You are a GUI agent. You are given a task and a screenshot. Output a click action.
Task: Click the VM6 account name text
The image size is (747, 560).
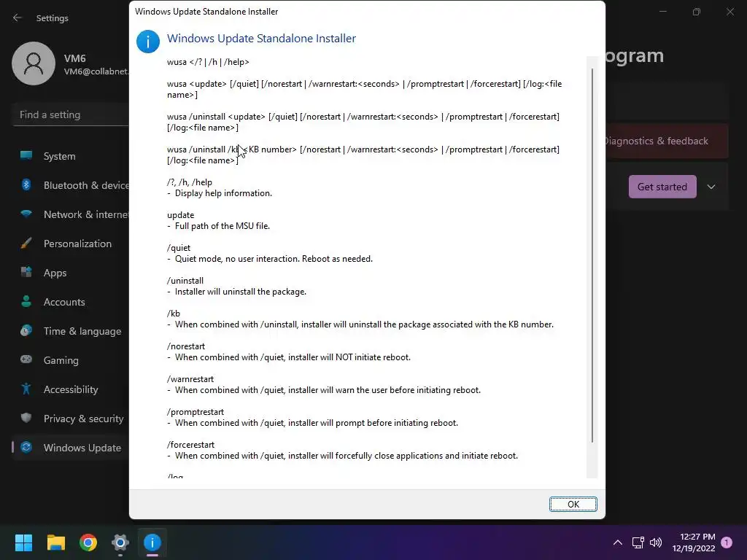75,58
